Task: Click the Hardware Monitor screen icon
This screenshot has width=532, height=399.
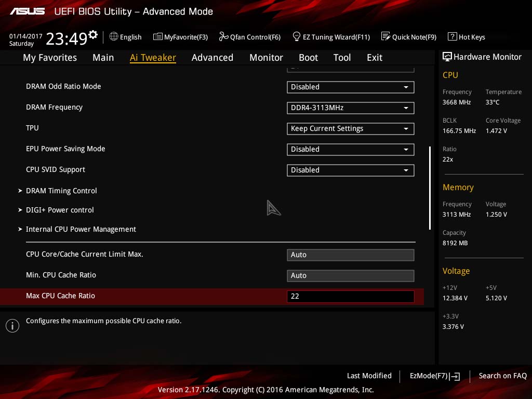Action: pos(447,57)
